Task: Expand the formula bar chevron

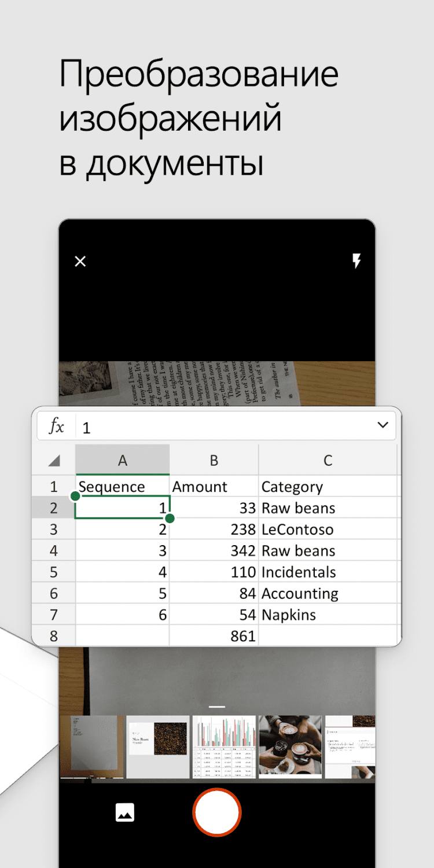Action: [382, 425]
